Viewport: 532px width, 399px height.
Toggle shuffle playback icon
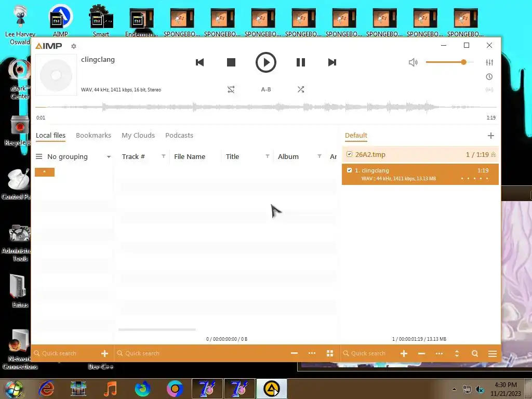coord(301,89)
